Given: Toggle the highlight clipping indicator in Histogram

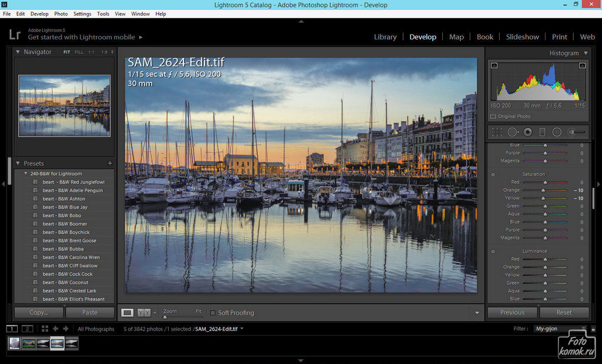Looking at the screenshot, I should [582, 66].
